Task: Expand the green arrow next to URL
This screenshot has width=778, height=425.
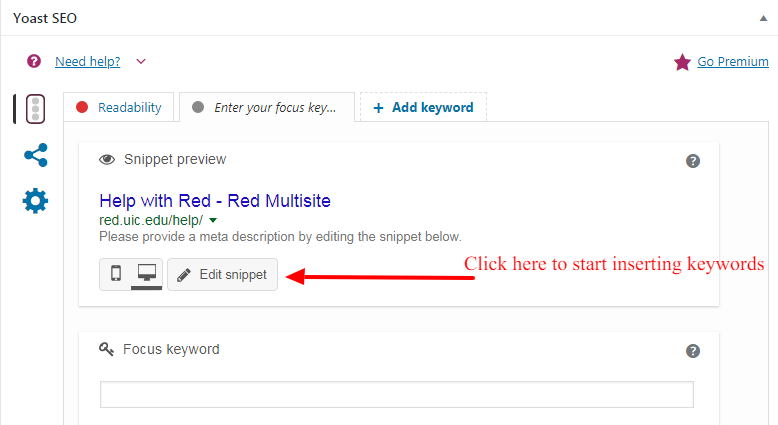Action: [213, 220]
